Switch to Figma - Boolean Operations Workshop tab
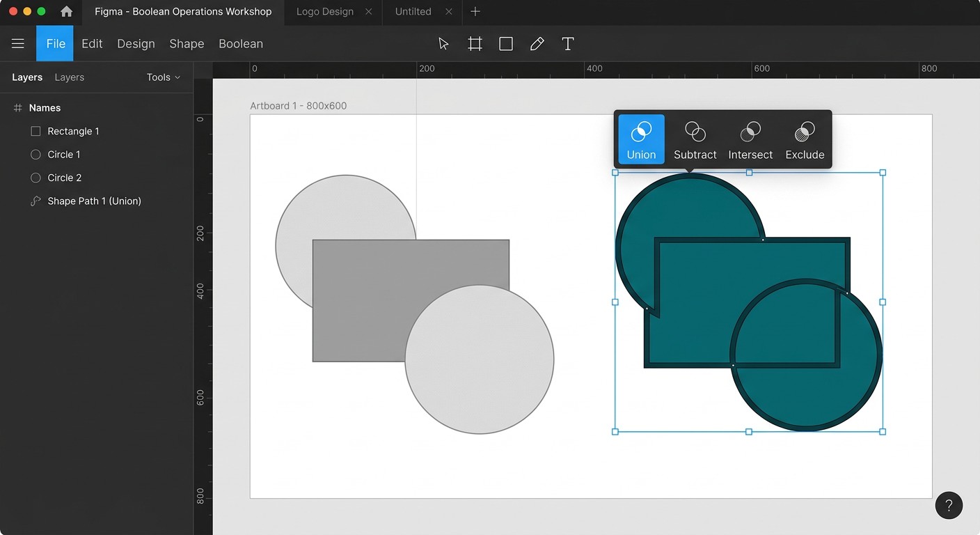Image resolution: width=980 pixels, height=535 pixels. (x=183, y=12)
